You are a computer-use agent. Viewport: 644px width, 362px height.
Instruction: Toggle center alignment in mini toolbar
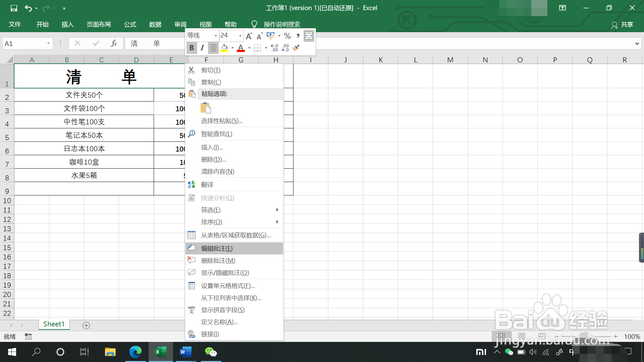pos(213,48)
